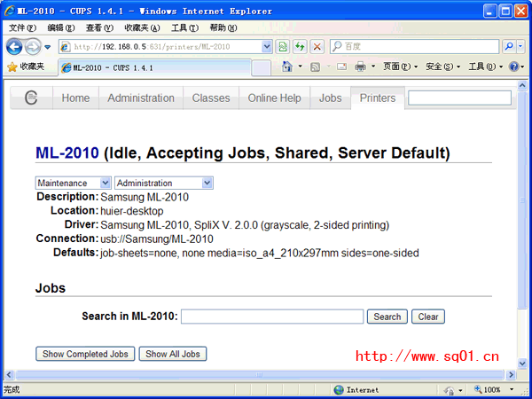
Task: Click the Search button
Action: point(387,317)
